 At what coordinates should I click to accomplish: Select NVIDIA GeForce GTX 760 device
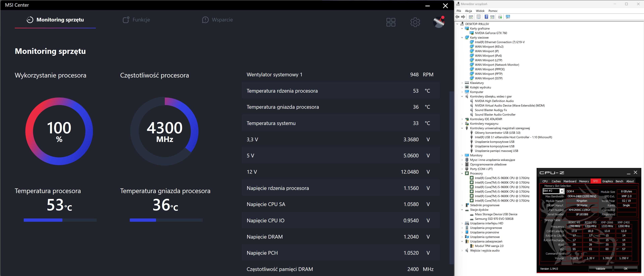491,33
